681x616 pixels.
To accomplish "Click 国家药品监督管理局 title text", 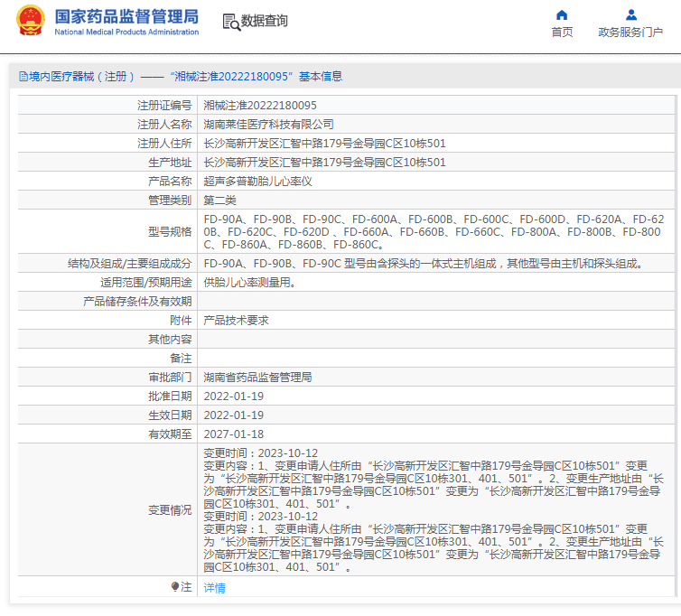I will pyautogui.click(x=126, y=17).
